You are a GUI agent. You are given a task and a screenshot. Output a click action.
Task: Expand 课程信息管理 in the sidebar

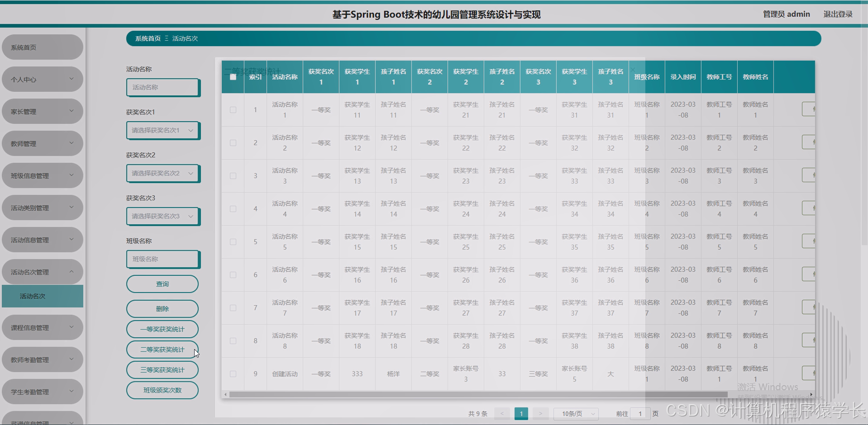pos(43,327)
